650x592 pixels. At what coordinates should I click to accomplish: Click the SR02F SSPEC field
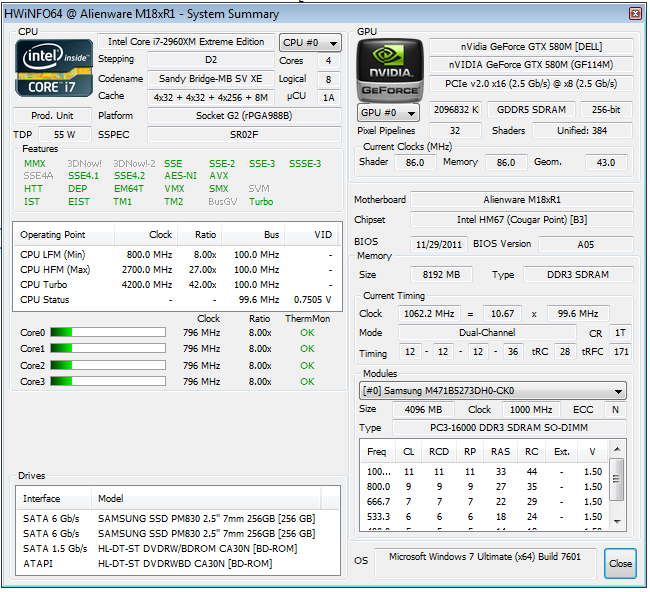pos(244,135)
